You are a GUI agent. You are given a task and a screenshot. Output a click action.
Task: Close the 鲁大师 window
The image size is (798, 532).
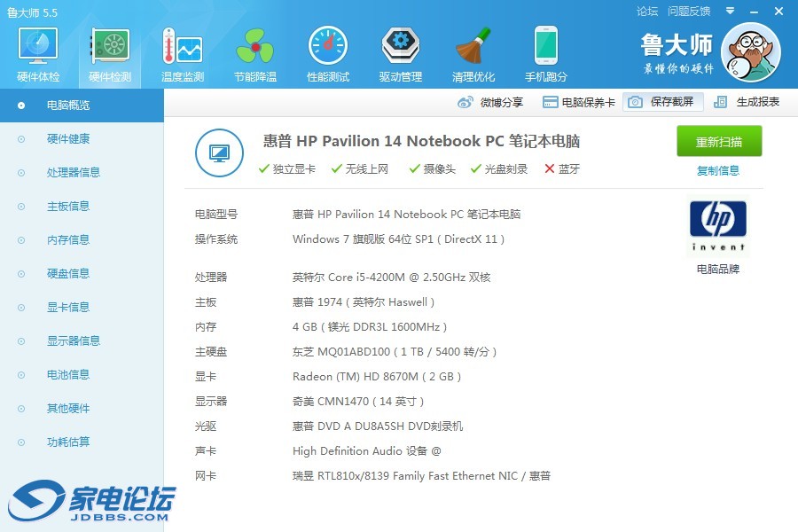coord(778,12)
